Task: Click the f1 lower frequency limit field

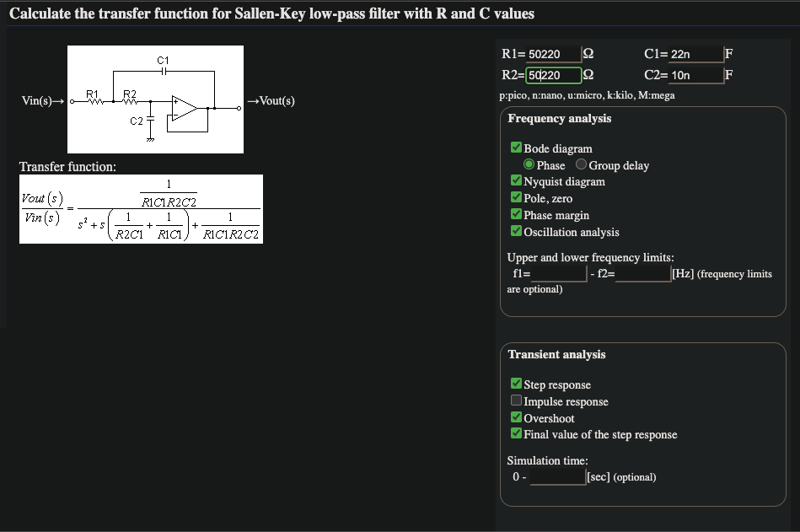Action: tap(558, 274)
